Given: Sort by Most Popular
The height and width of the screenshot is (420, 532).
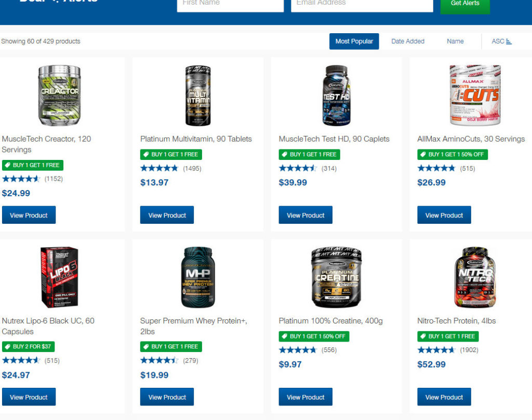Looking at the screenshot, I should [354, 42].
